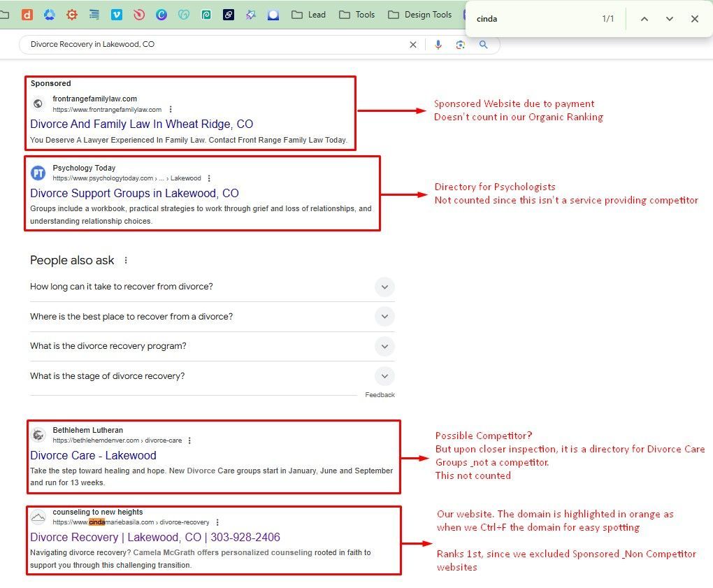Screen dimensions: 713x588
Task: Click the 'counseling to new heights' favicon
Action: (38, 517)
